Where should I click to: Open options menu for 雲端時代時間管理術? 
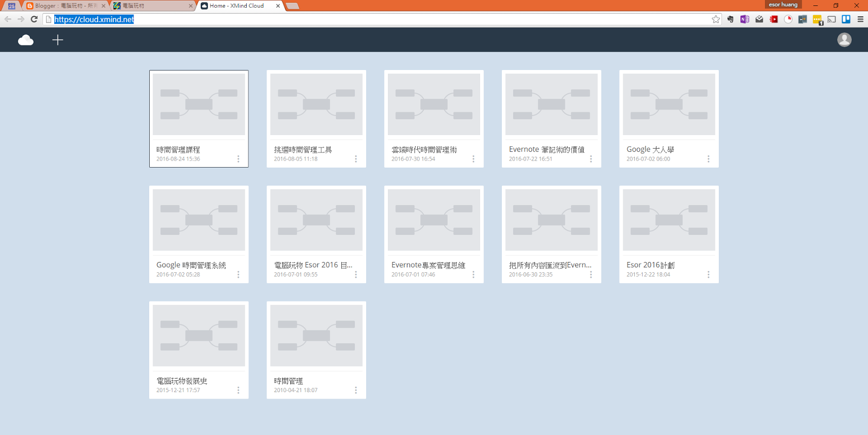point(473,159)
